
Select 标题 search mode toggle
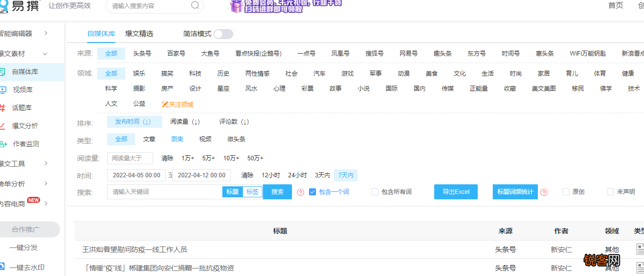pyautogui.click(x=232, y=192)
